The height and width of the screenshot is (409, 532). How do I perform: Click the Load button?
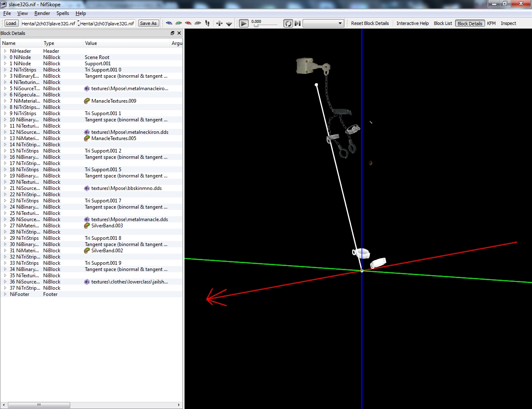tap(11, 23)
